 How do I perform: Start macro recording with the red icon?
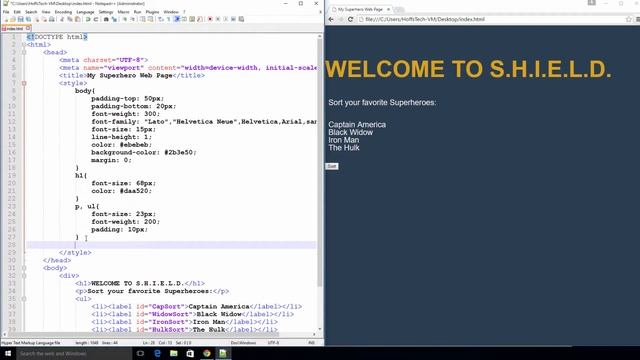(x=210, y=19)
